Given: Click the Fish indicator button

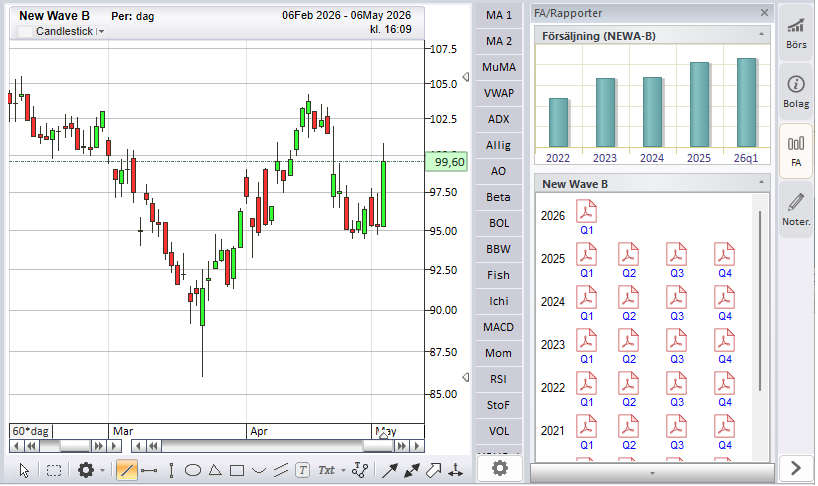Looking at the screenshot, I should tap(499, 275).
